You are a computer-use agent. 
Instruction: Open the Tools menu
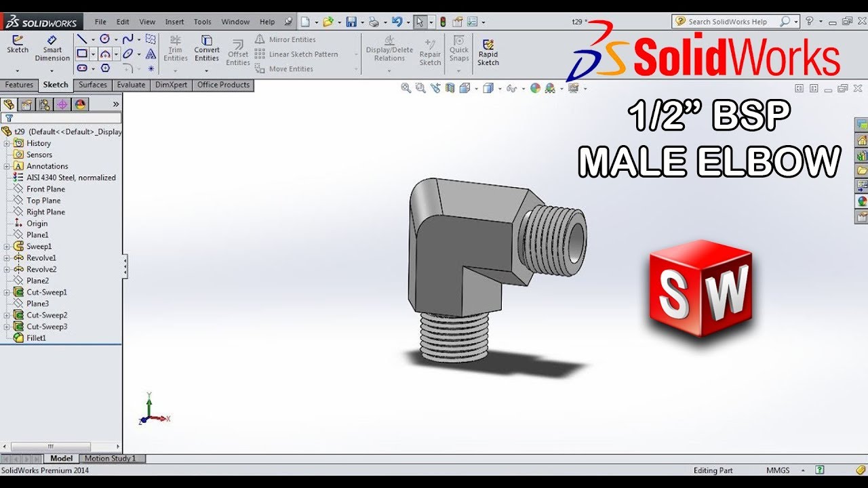203,22
